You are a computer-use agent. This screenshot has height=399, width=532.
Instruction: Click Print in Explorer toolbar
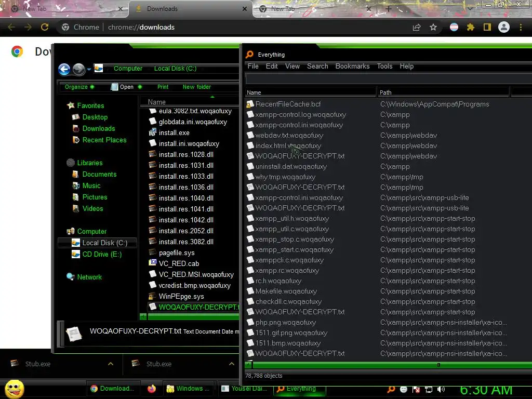163,87
